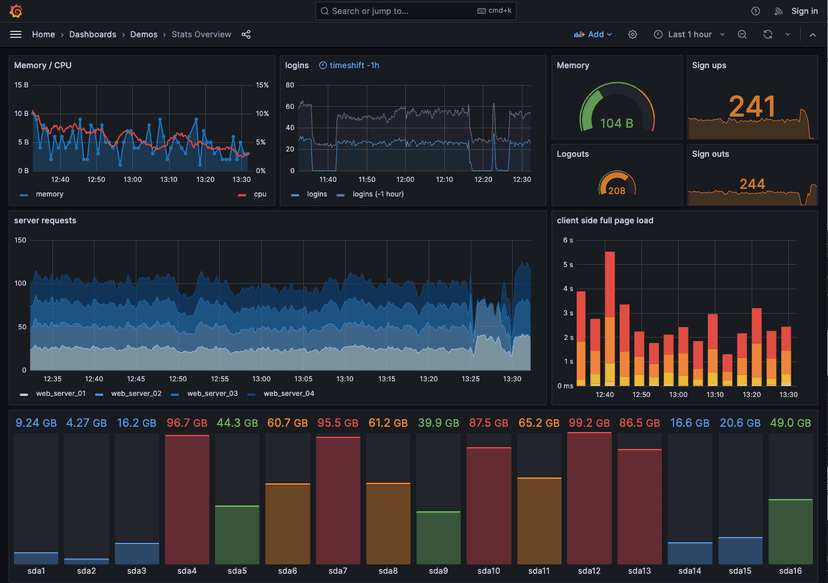Navigate to Dashboards in the breadcrumb
828x583 pixels.
point(92,33)
